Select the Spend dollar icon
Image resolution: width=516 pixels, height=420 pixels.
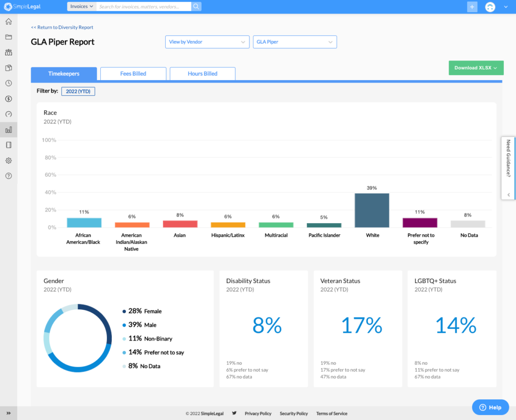click(x=8, y=99)
